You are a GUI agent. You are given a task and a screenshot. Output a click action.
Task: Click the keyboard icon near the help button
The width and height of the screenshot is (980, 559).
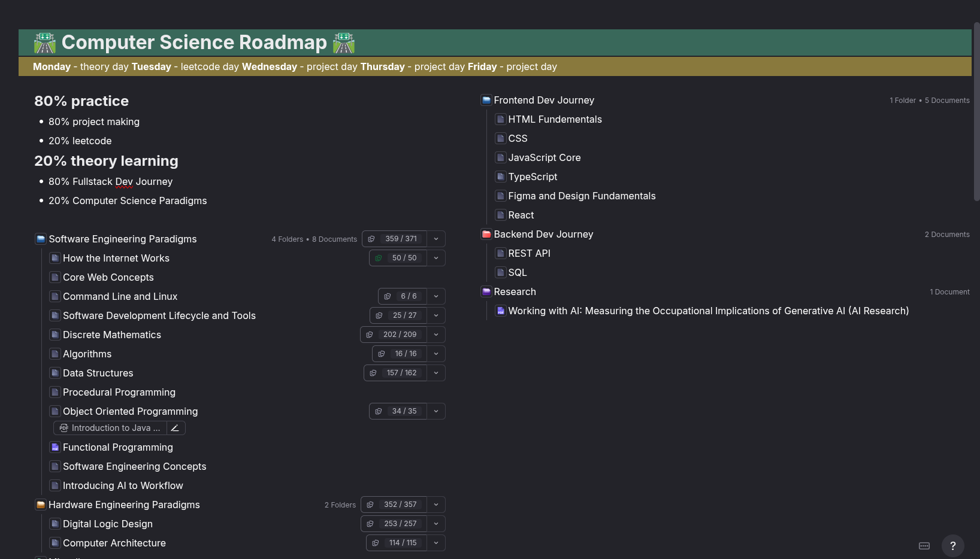[x=924, y=546]
